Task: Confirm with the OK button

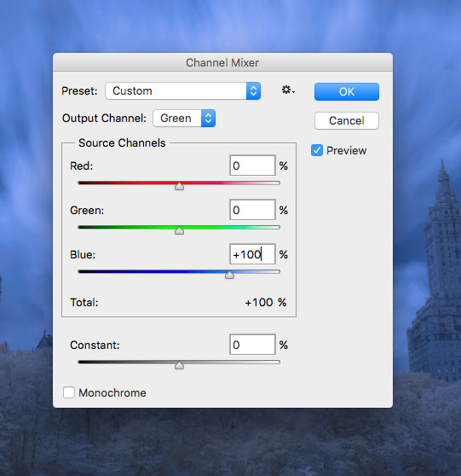Action: pos(347,91)
